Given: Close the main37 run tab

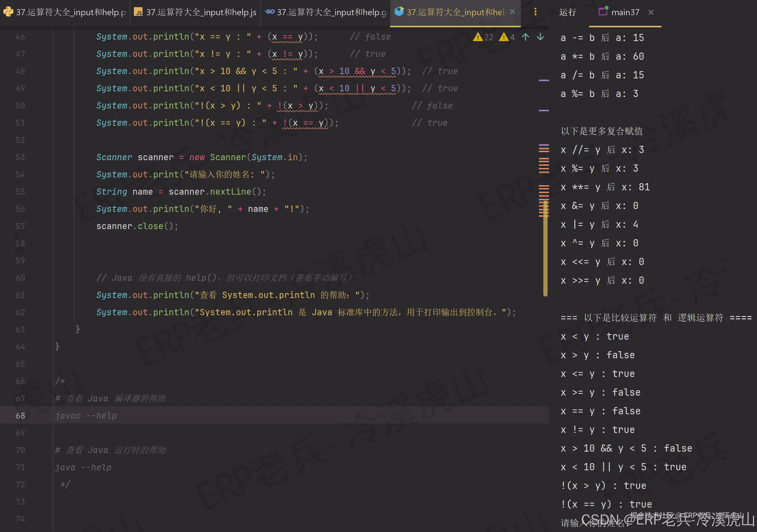Looking at the screenshot, I should [651, 12].
